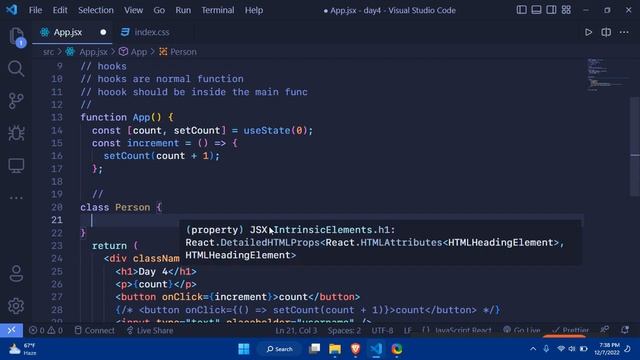This screenshot has width=640, height=360.
Task: Click 'useState' on line 14
Action: tap(267, 131)
